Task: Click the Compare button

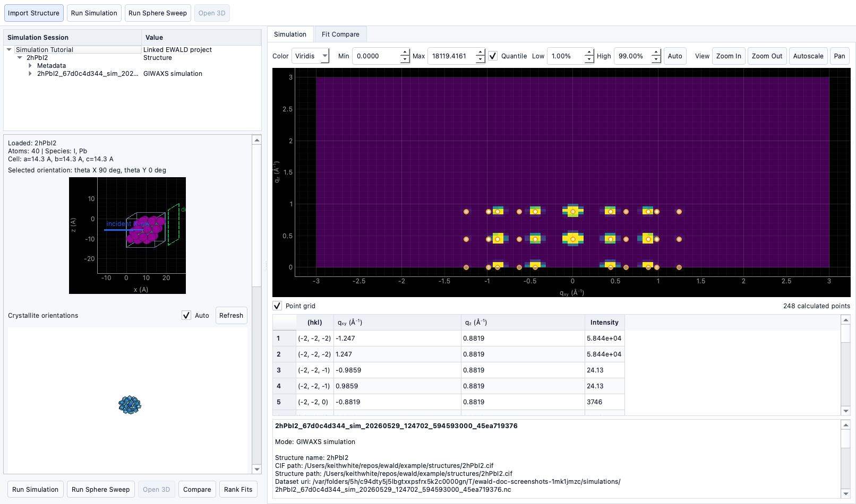Action: tap(197, 490)
